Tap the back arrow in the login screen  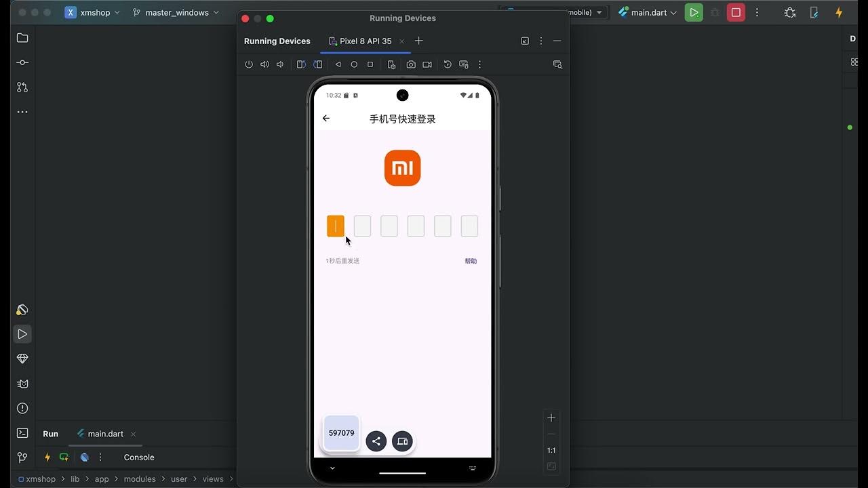coord(326,118)
